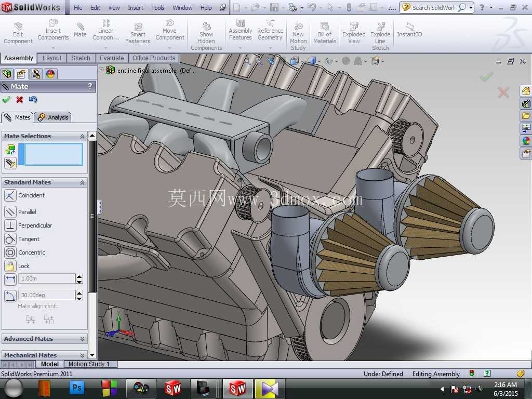Expand engine final assemble tree node
The image size is (532, 399).
pyautogui.click(x=101, y=70)
